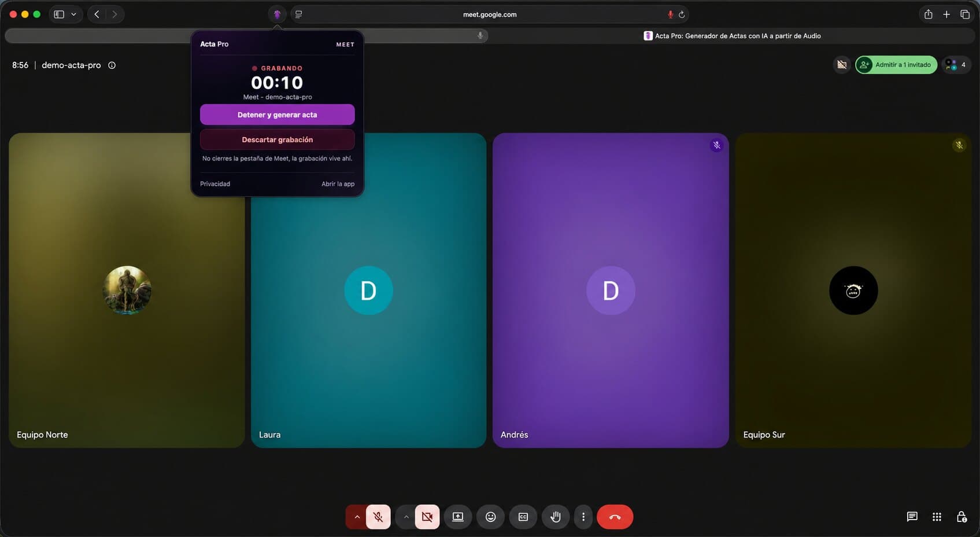This screenshot has width=980, height=537.
Task: Click Abrir la app link
Action: click(338, 184)
